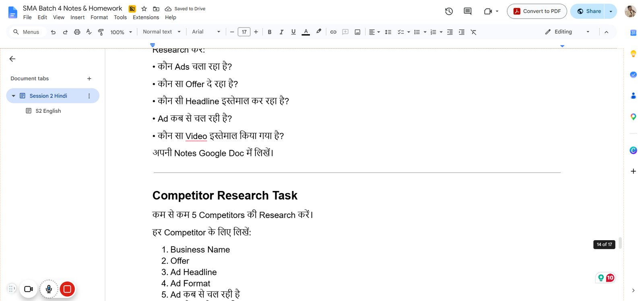Open Share options dropdown arrow
Image resolution: width=644 pixels, height=301 pixels.
[x=611, y=11]
